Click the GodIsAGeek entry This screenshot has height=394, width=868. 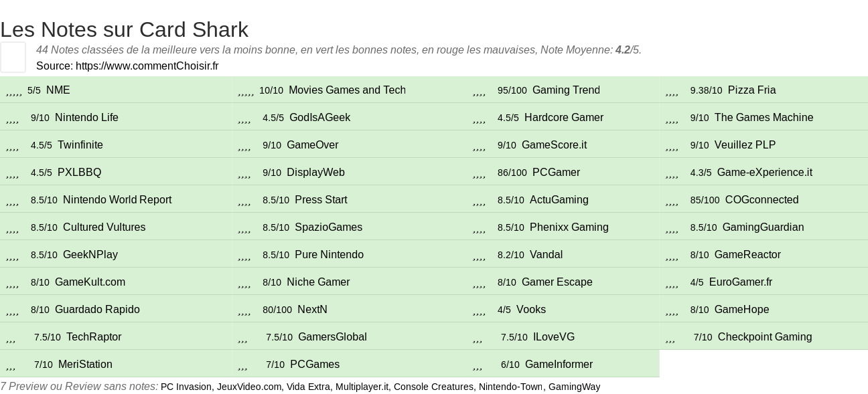click(349, 117)
